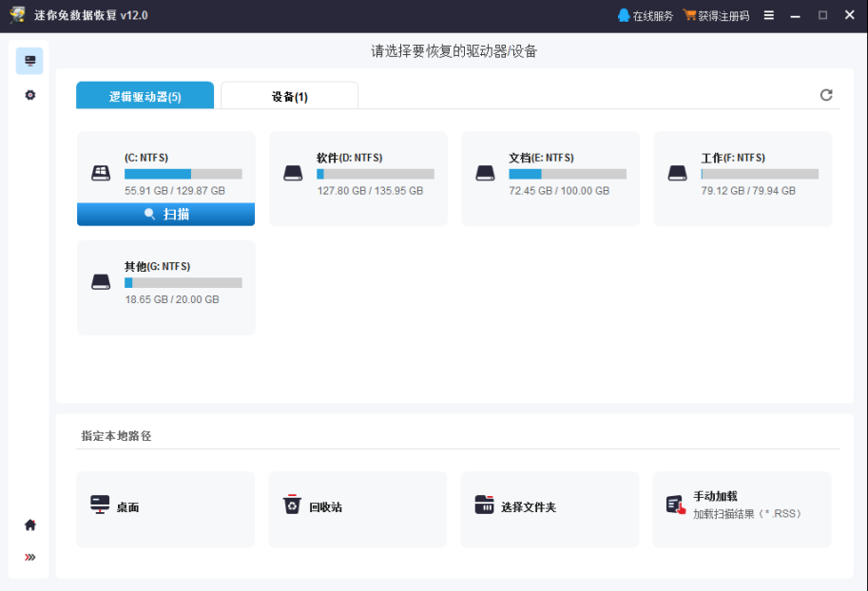Click C drive usage bar
The height and width of the screenshot is (591, 868).
point(183,174)
